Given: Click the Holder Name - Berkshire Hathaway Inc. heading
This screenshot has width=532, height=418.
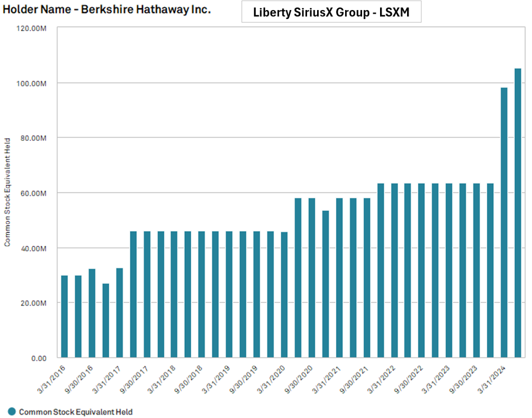Looking at the screenshot, I should 106,10.
